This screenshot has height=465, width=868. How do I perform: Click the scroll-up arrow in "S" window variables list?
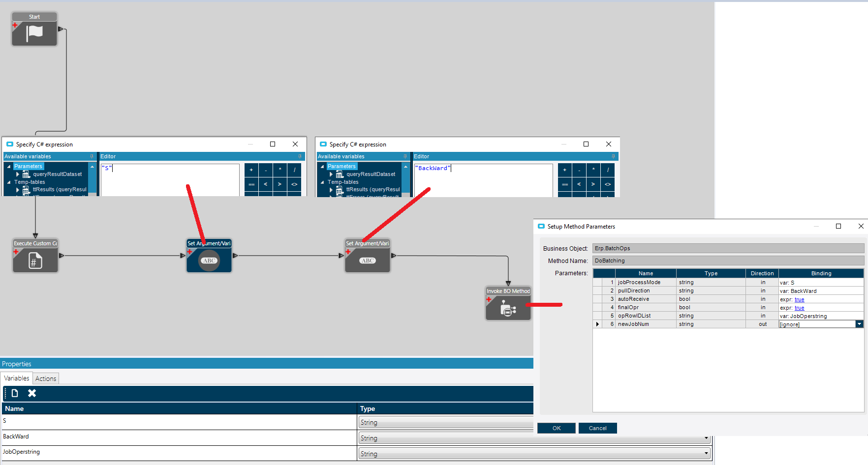click(x=92, y=167)
